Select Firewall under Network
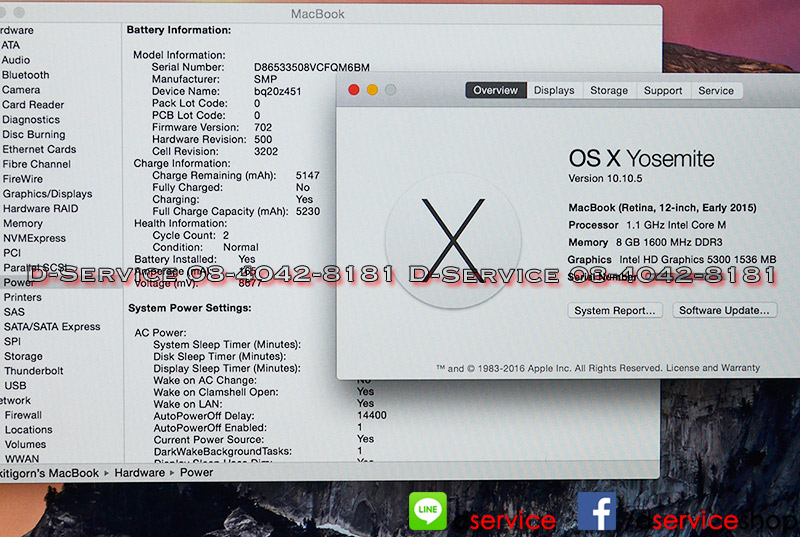 point(23,415)
